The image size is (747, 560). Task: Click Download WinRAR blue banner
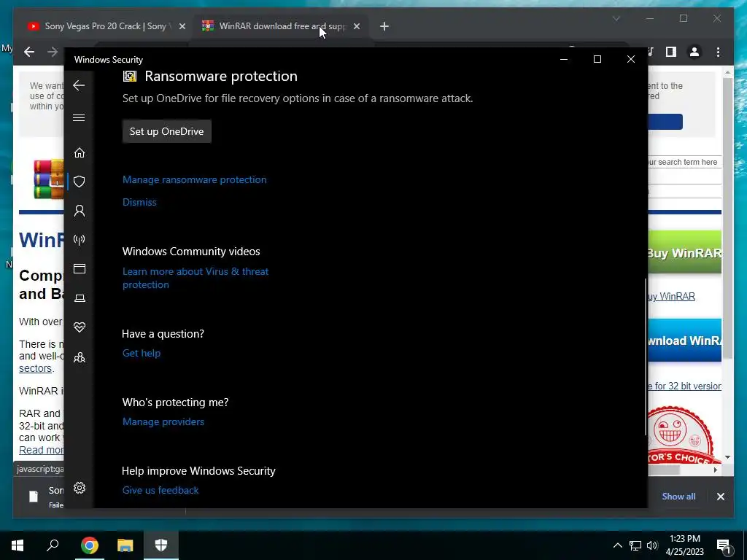click(x=684, y=341)
